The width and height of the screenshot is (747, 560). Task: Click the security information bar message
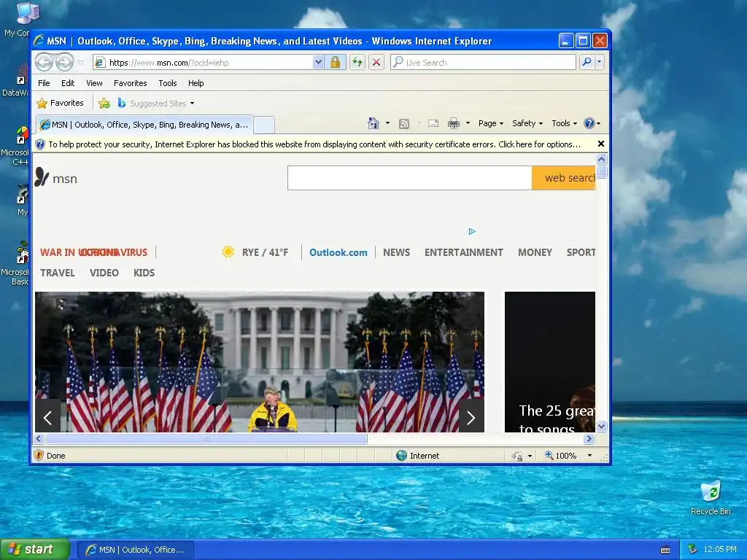tap(314, 144)
